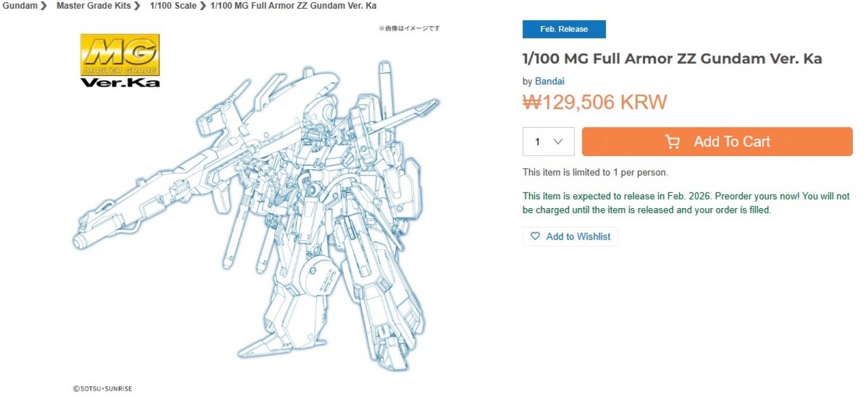Click the heart icon beside Wishlist
This screenshot has height=401, width=868.
tap(535, 236)
